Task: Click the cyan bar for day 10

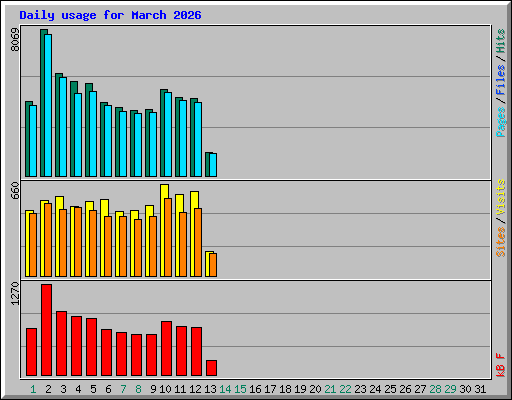Action: pos(168,134)
